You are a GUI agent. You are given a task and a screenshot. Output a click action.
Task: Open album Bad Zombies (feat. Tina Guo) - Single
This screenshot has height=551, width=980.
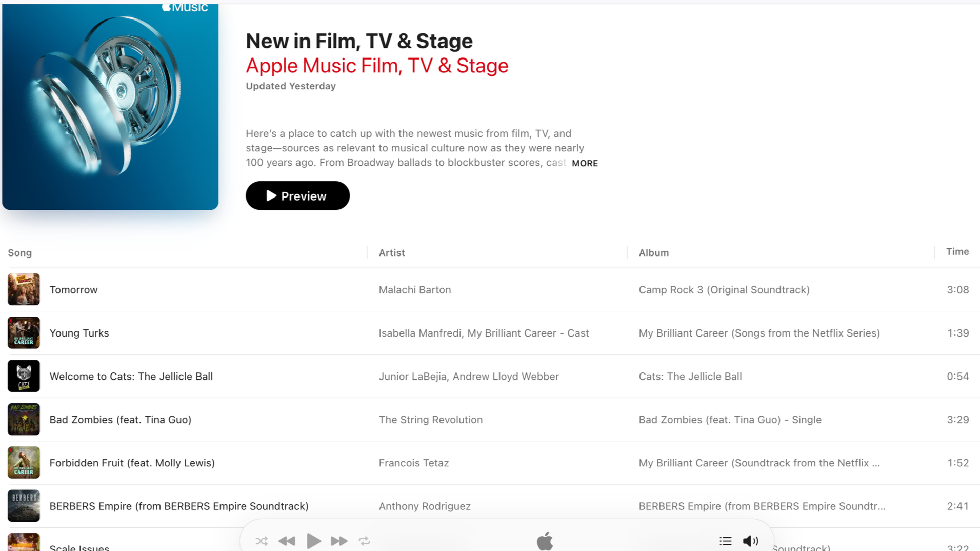[730, 420]
